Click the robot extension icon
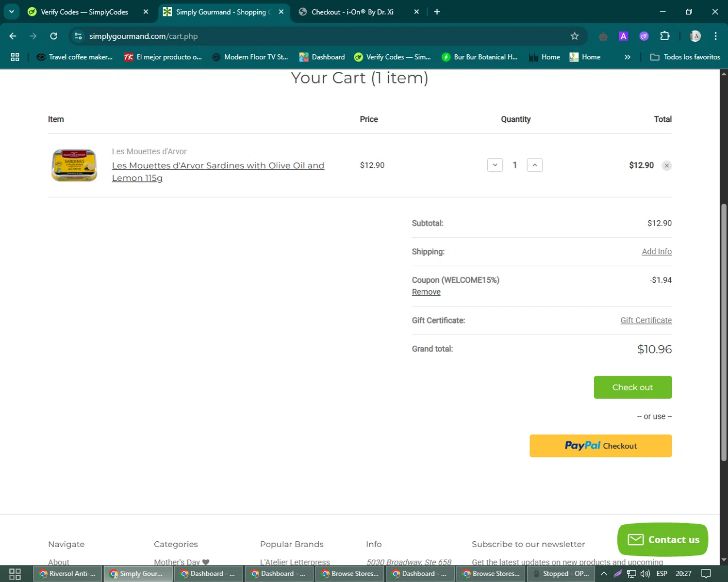Screen dimensions: 728x582 click(603, 36)
